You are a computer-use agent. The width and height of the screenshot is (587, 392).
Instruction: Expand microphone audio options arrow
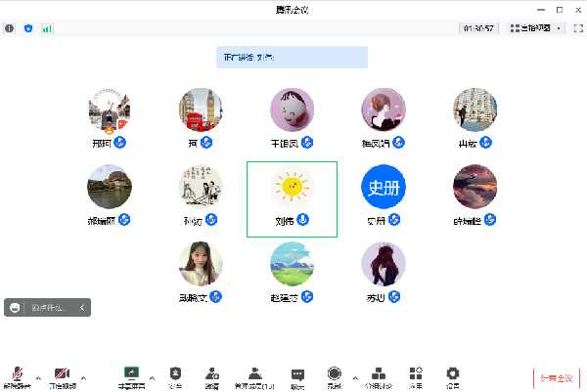pos(38,376)
